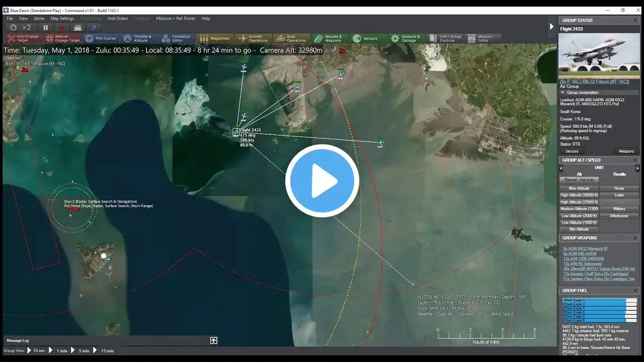Open Aircraft Operations
Image resolution: width=644 pixels, height=362 pixels.
click(x=253, y=38)
